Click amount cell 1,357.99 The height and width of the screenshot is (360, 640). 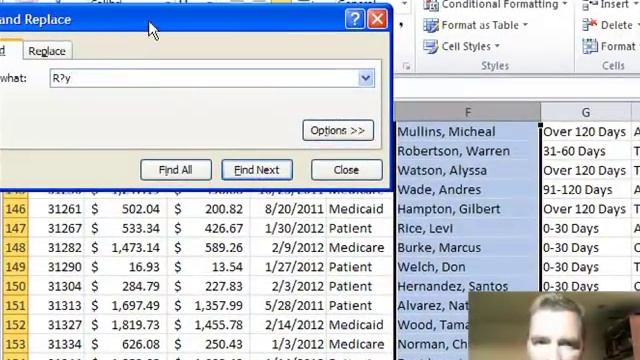(x=209, y=305)
